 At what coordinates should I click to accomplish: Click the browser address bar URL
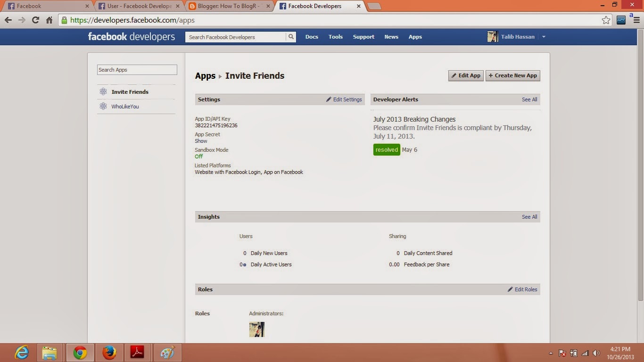pyautogui.click(x=132, y=20)
